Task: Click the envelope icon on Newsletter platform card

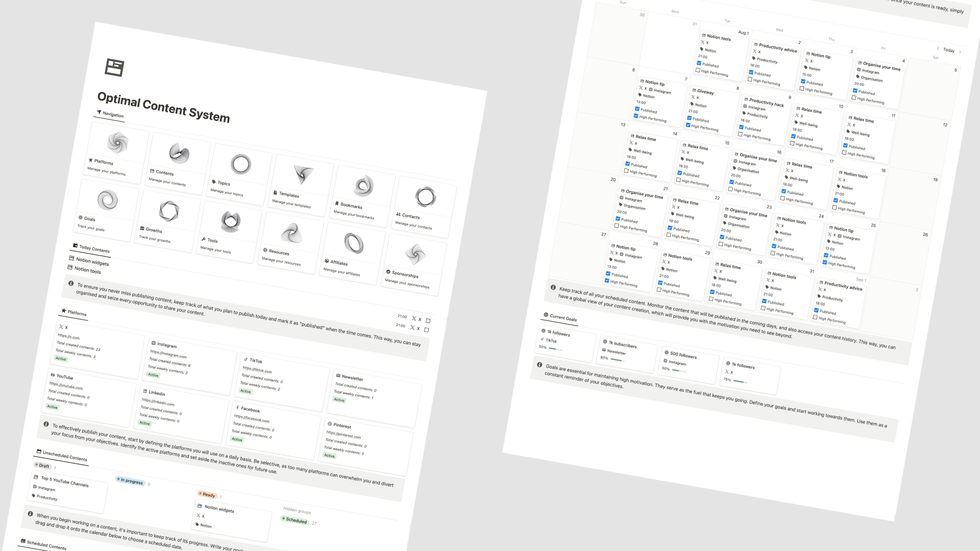Action: coord(338,375)
